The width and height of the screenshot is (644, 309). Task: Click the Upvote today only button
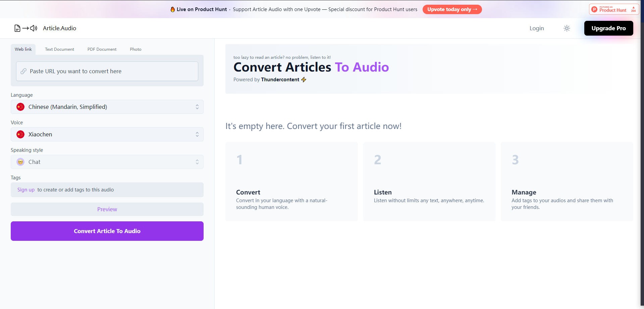452,9
